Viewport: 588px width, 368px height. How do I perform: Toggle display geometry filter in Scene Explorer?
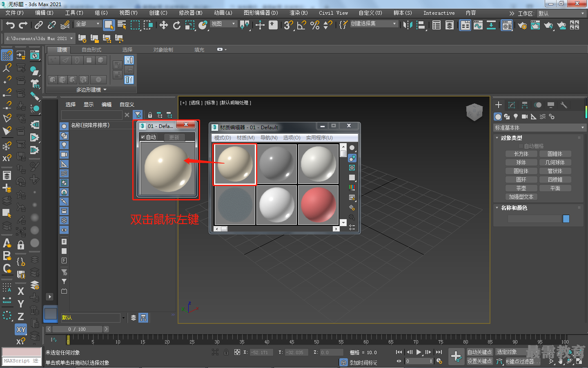click(x=64, y=126)
